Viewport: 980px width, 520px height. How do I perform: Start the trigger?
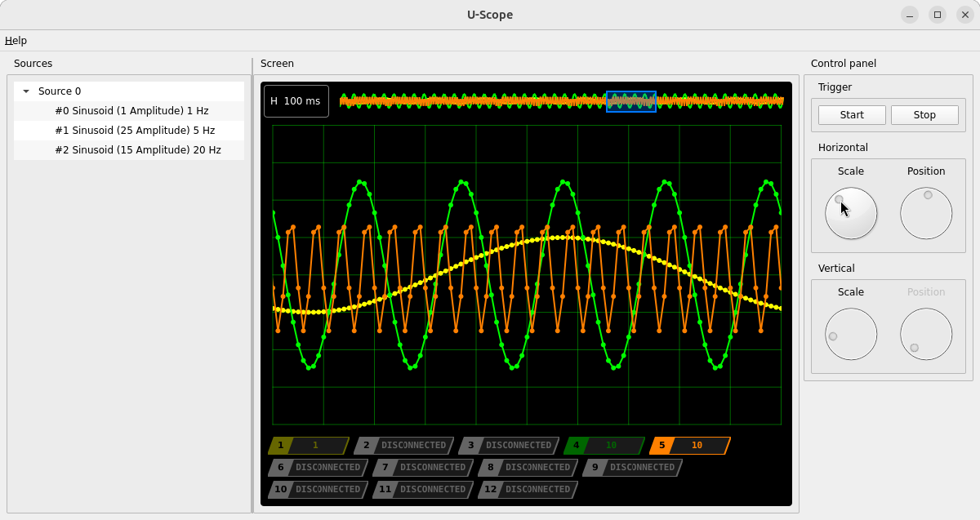[852, 115]
